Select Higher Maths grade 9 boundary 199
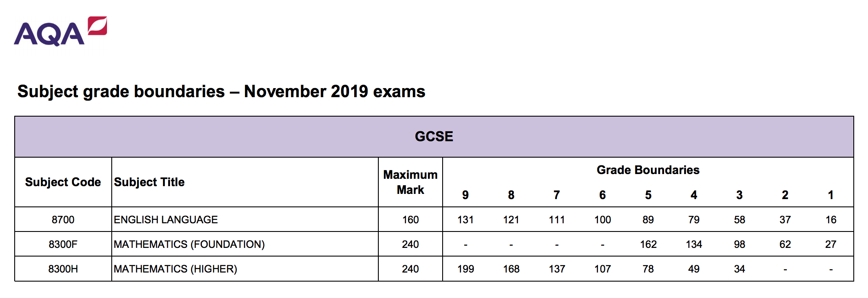The image size is (868, 298). [465, 269]
